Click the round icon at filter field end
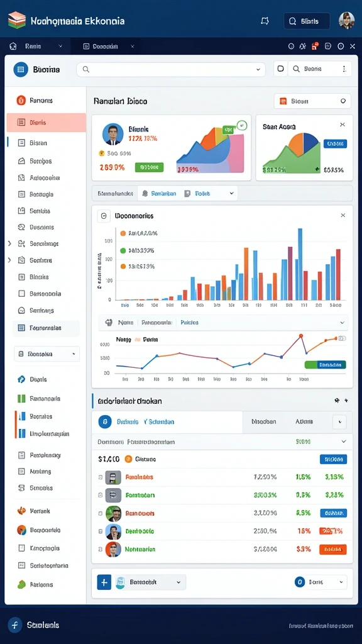The width and height of the screenshot is (362, 644). tap(343, 101)
